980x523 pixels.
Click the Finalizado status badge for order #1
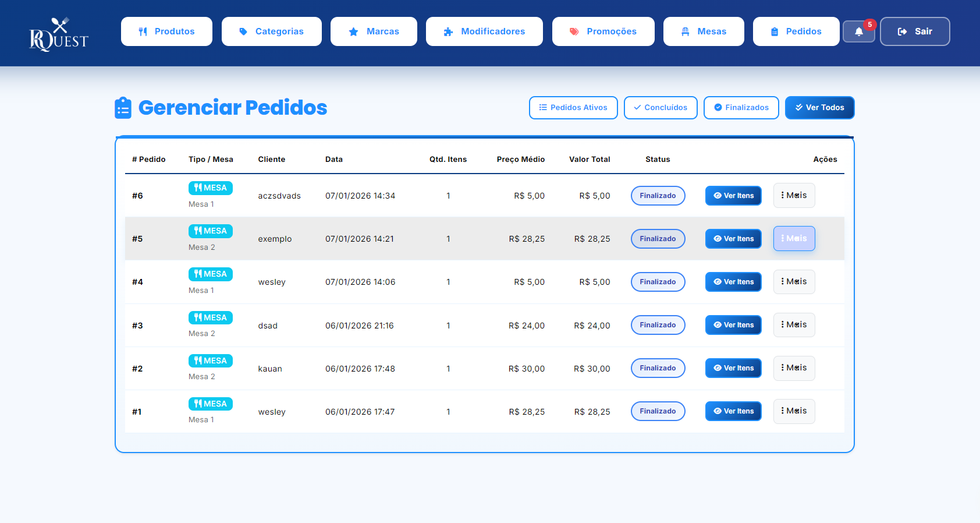click(658, 411)
